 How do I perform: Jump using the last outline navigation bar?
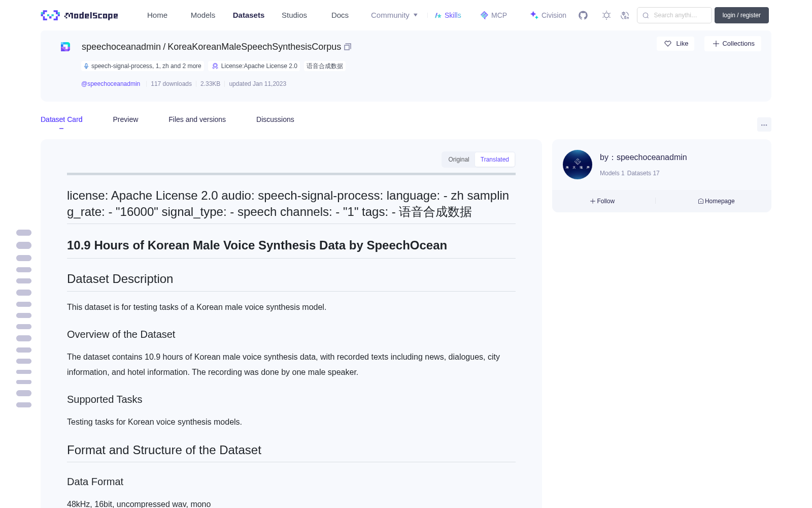tap(24, 405)
